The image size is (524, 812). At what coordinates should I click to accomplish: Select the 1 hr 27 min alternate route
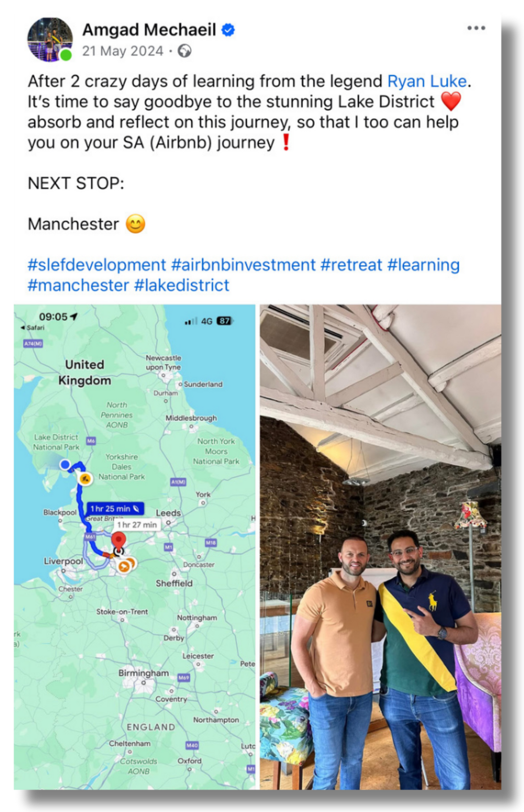click(137, 525)
